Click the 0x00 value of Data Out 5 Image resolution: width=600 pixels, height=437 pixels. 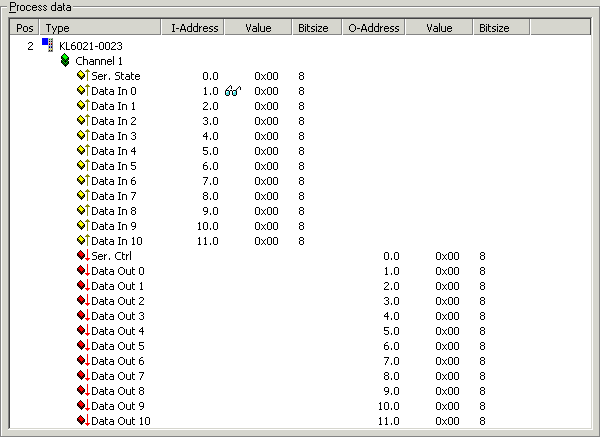coord(447,346)
